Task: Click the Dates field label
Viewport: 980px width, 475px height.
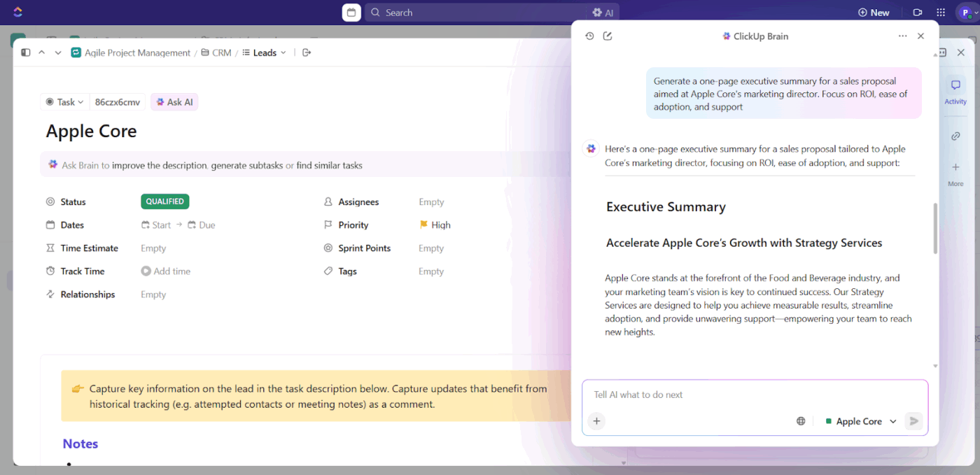Action: 72,225
